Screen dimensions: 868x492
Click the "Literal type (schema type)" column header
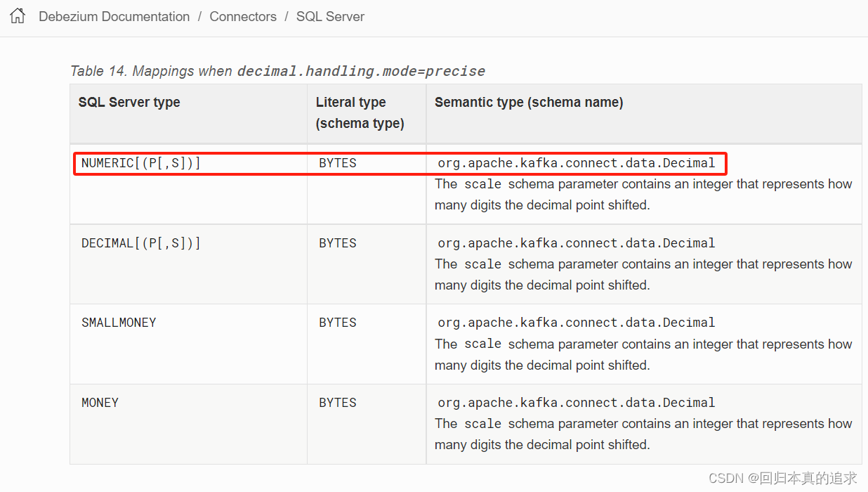click(x=360, y=112)
